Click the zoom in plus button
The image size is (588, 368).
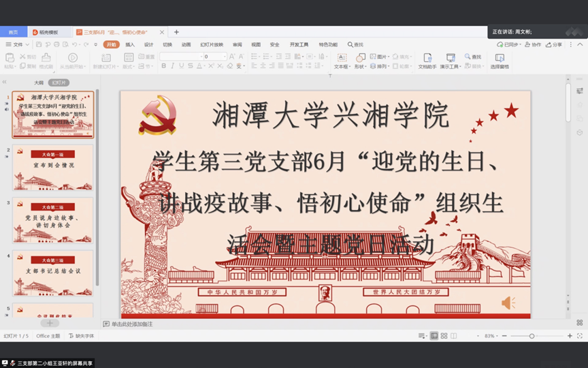[x=570, y=336]
